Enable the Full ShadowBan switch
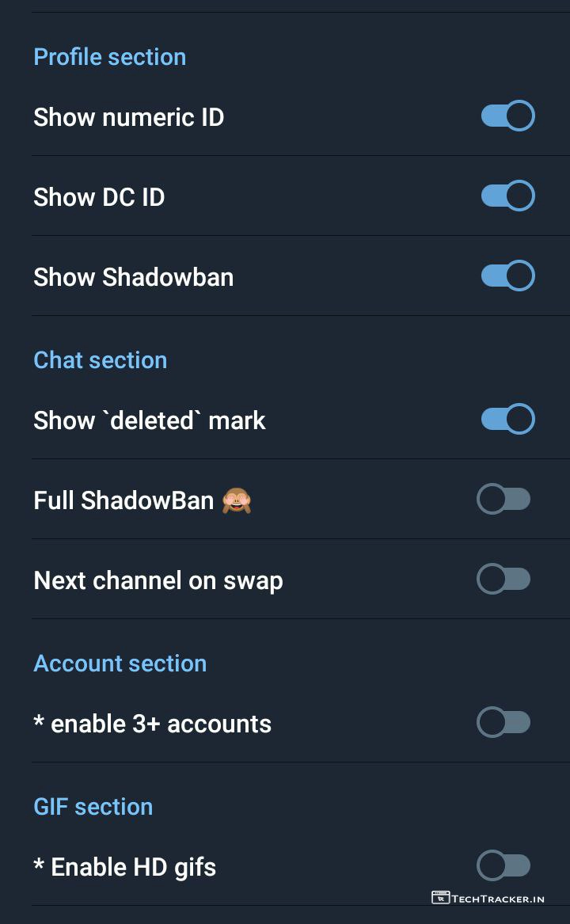The image size is (570, 924). click(503, 500)
